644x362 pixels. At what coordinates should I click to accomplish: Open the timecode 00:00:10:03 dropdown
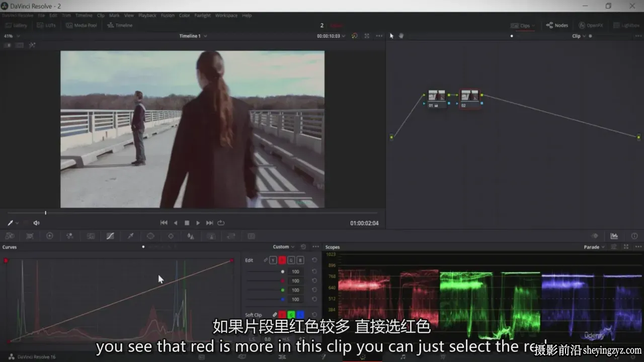pyautogui.click(x=331, y=36)
